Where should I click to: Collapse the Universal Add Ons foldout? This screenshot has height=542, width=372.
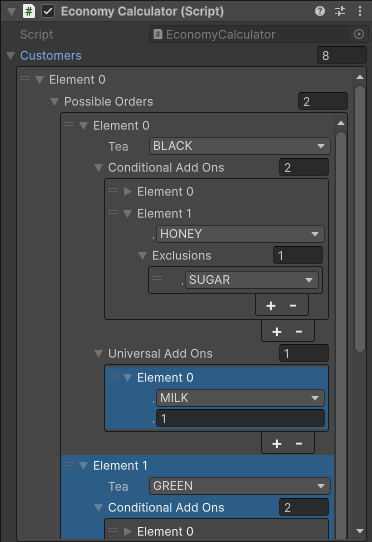click(x=99, y=354)
